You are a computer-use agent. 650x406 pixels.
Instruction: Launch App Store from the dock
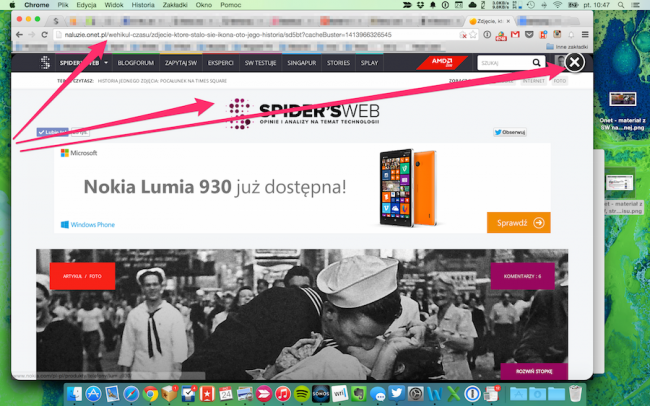click(x=93, y=393)
